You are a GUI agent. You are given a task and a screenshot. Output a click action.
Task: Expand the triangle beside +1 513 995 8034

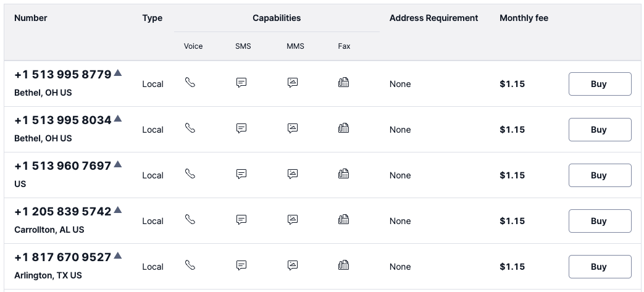(118, 119)
